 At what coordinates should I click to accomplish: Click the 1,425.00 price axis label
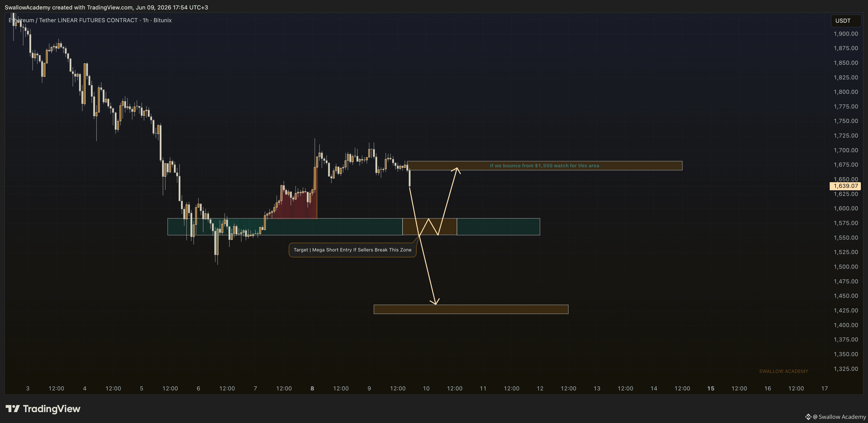pyautogui.click(x=846, y=311)
